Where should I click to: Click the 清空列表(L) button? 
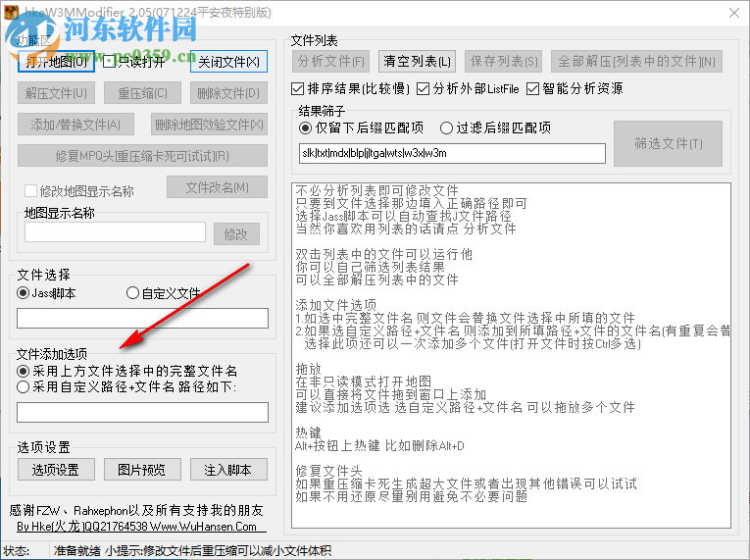(417, 61)
